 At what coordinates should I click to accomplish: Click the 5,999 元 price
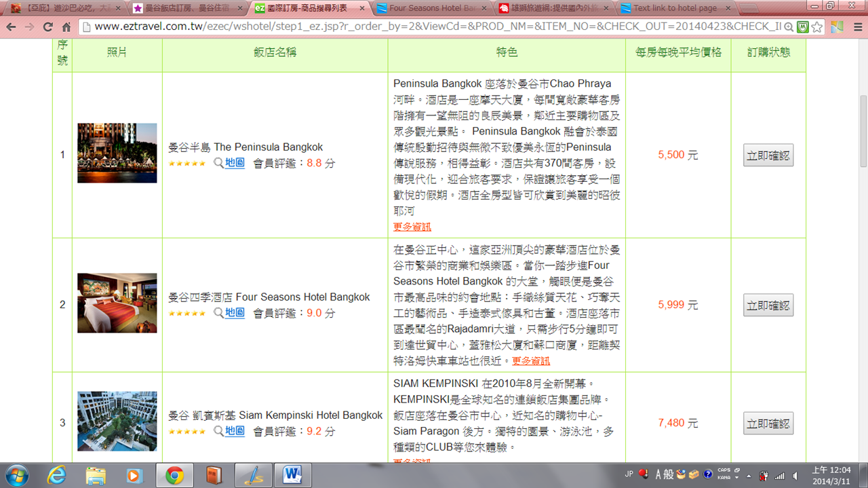click(x=677, y=305)
